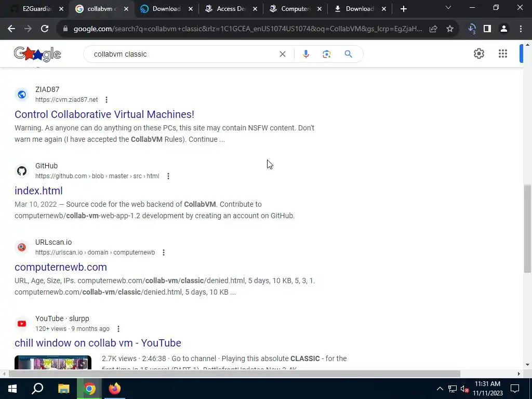Click the muted volume tray icon
The height and width of the screenshot is (399, 532).
click(x=464, y=389)
